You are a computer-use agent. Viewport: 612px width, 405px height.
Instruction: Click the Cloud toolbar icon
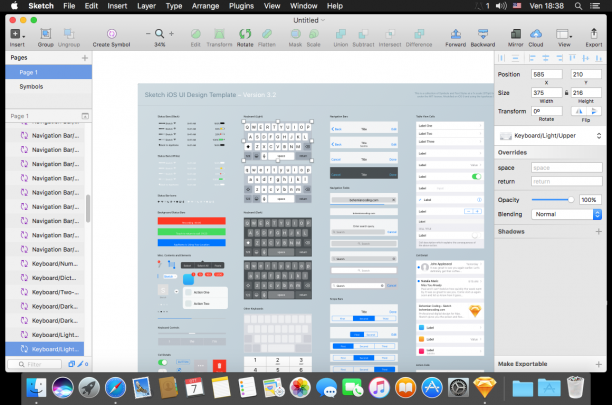536,34
